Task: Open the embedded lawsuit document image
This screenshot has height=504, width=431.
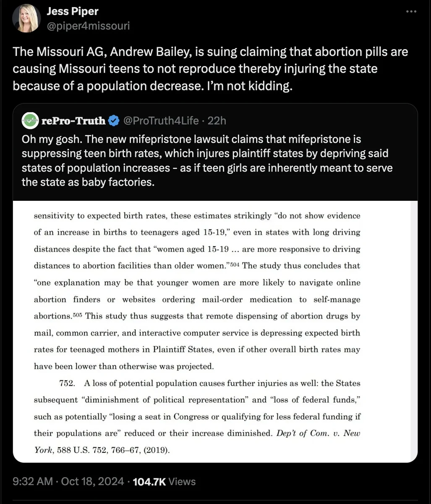Action: coord(215,332)
